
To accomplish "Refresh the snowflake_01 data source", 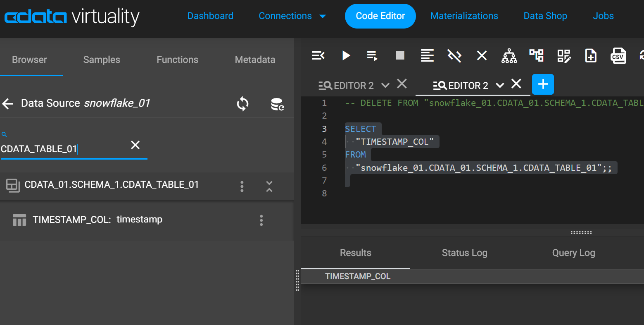I will pos(243,104).
